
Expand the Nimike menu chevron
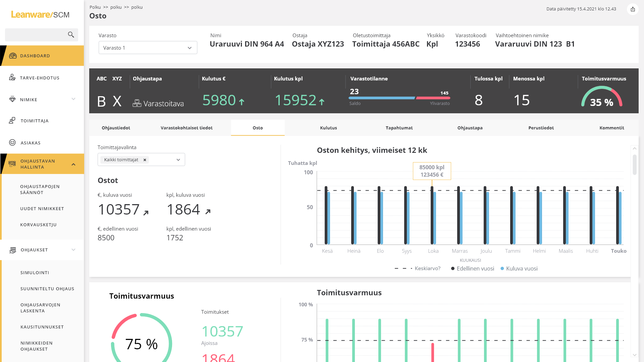tap(73, 99)
